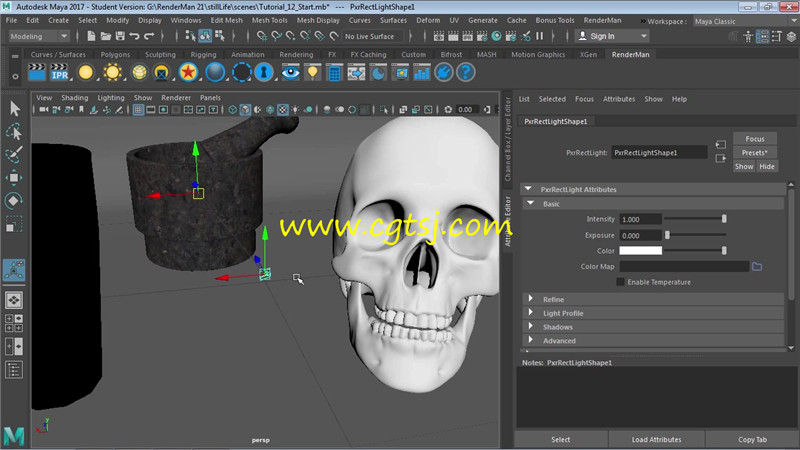Open the Mesh Tools menu
Screen dimensions: 800x450
(269, 20)
